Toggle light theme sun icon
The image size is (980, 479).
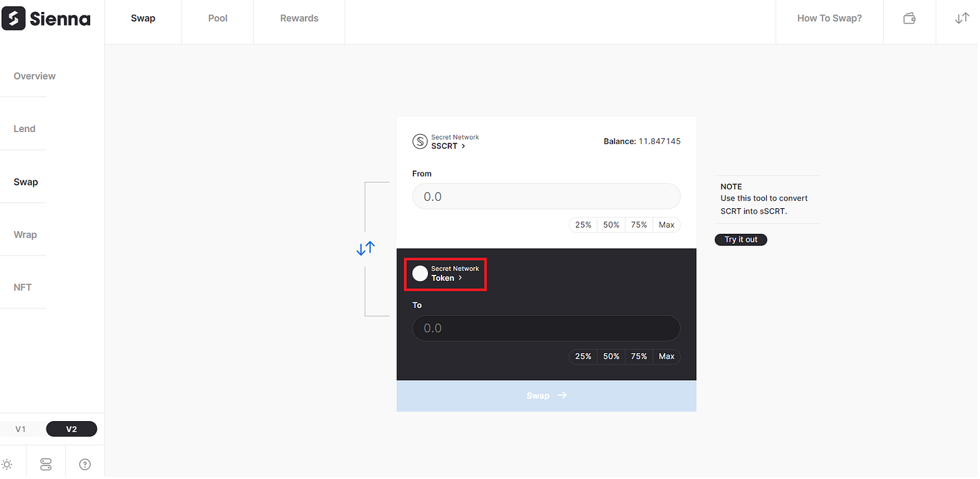pyautogui.click(x=7, y=464)
